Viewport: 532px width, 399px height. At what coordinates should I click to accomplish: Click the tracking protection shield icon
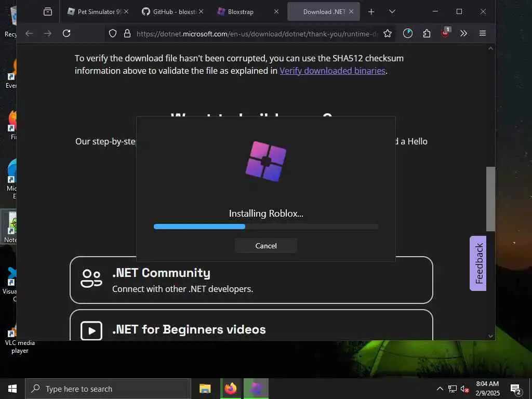click(x=113, y=33)
